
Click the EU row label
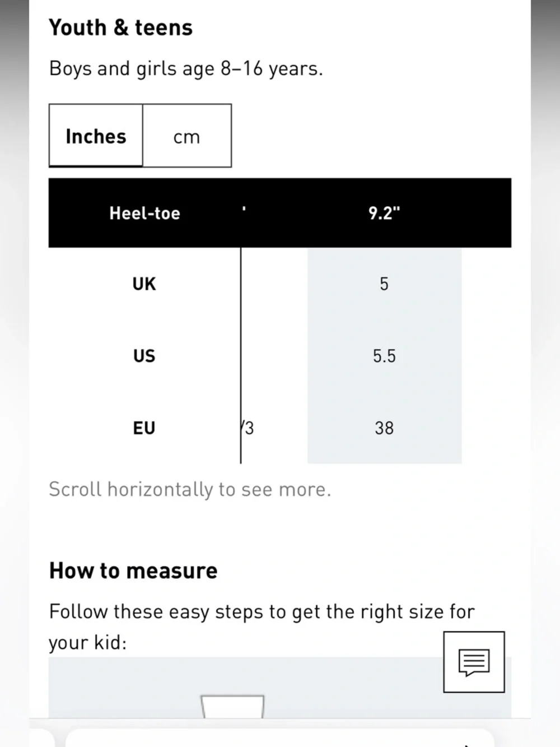click(x=144, y=428)
